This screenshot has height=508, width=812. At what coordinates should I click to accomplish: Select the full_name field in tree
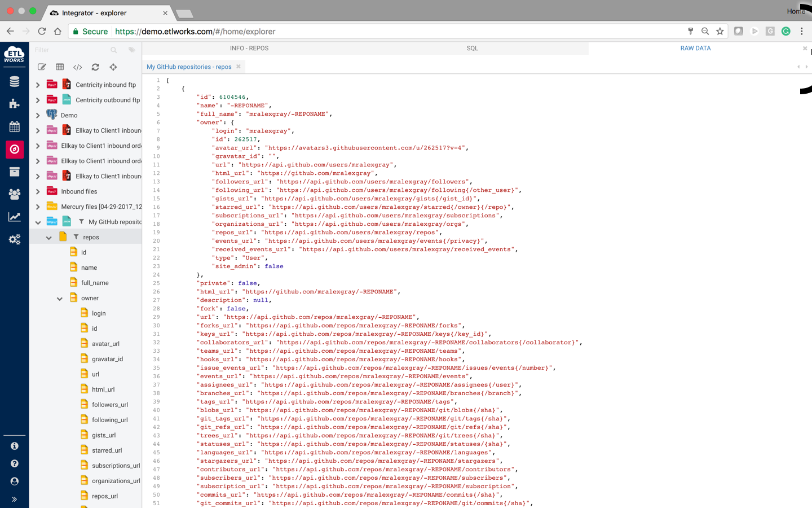[95, 283]
